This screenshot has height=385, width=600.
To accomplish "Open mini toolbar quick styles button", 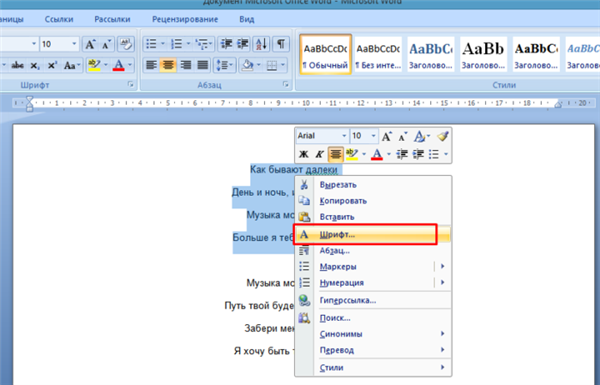I will coord(422,136).
